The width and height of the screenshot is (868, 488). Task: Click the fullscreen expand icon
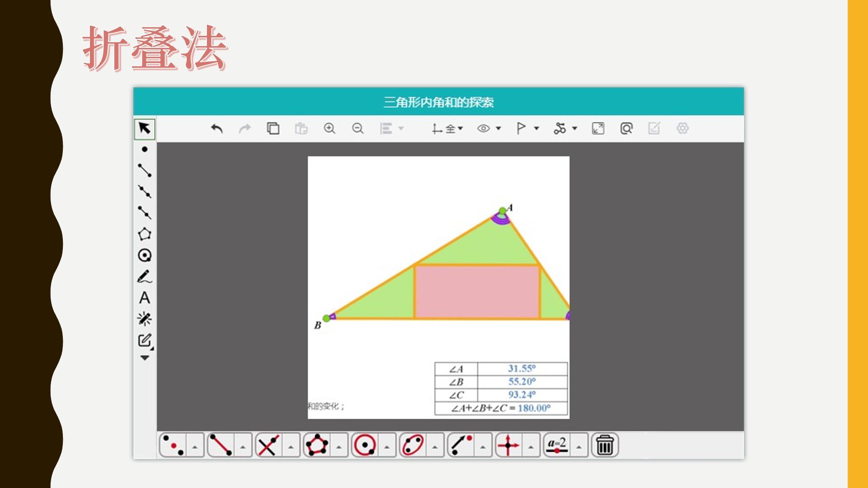(x=598, y=129)
